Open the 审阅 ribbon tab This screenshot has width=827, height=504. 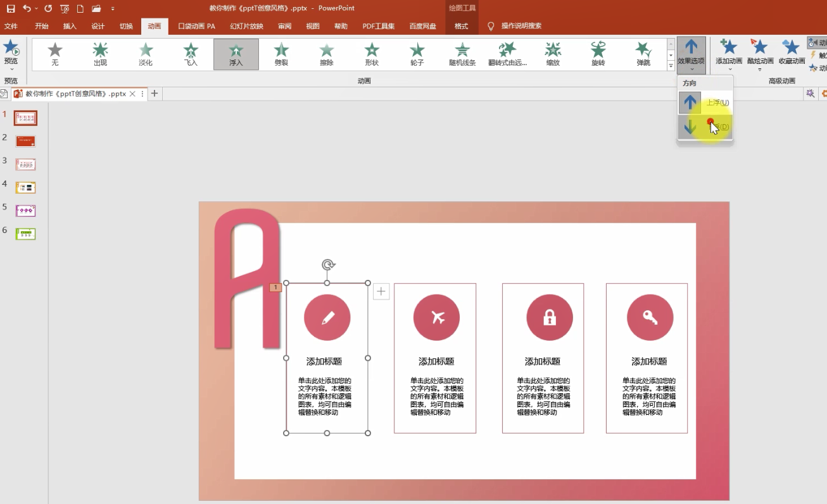(x=284, y=26)
